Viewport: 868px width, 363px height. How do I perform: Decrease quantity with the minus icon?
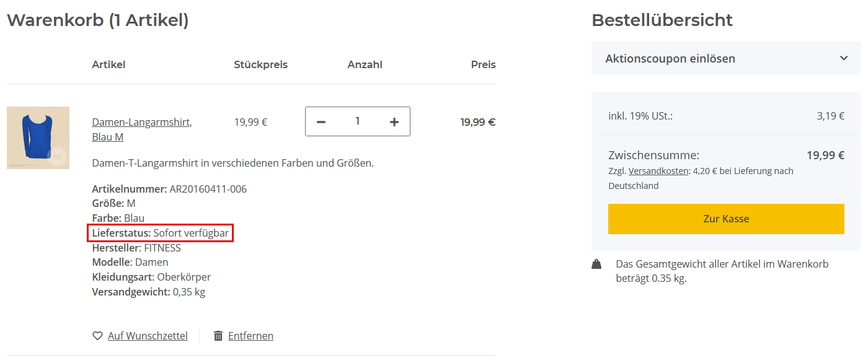tap(321, 122)
